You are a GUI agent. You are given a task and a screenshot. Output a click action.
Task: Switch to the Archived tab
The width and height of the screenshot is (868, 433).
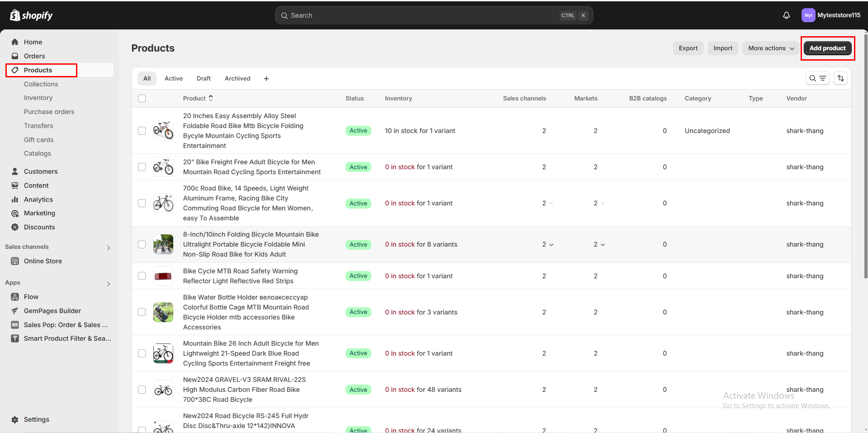(x=237, y=79)
